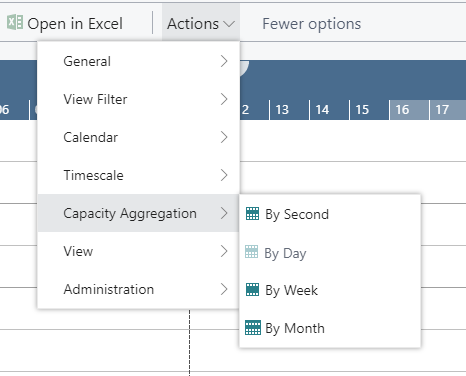Select day 13 in timeline header
Viewport: 466px width, 376px height.
coord(289,110)
